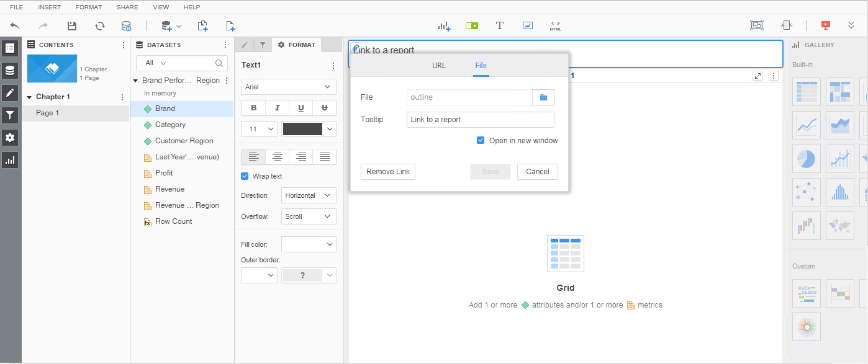Select the green filter selector toolbar icon
The height and width of the screenshot is (364, 868).
pyautogui.click(x=471, y=25)
